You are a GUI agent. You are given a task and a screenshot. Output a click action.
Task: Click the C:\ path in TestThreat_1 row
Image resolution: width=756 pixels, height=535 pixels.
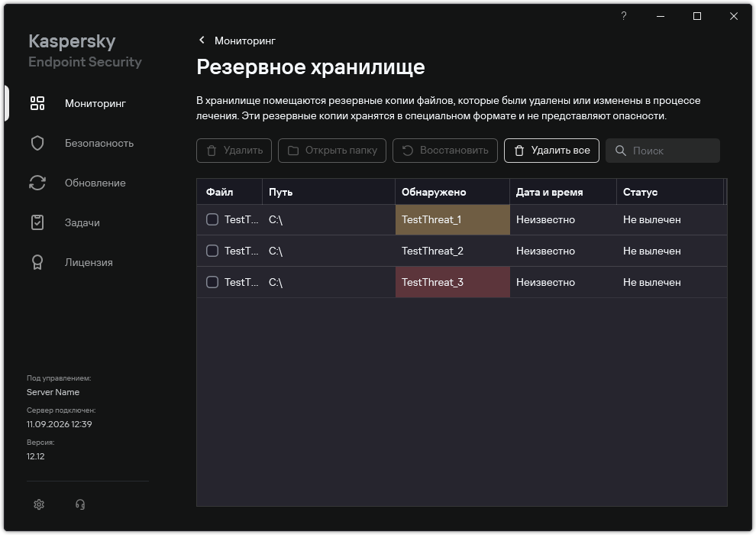pyautogui.click(x=276, y=219)
